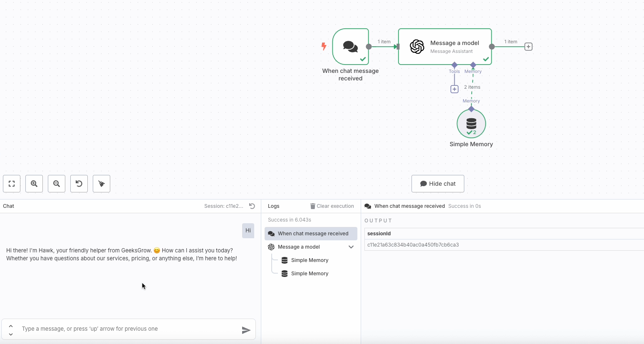Add a tool to the Tools connector
Image resolution: width=644 pixels, height=344 pixels.
454,89
